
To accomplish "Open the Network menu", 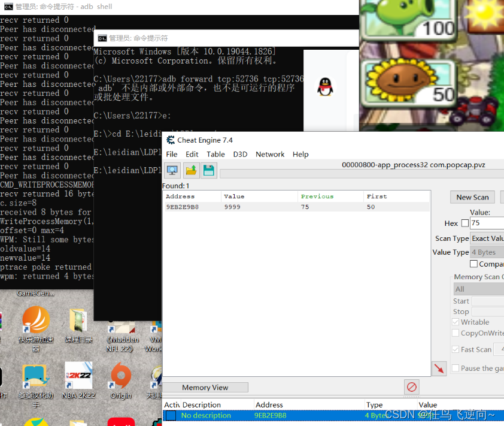I will point(270,154).
